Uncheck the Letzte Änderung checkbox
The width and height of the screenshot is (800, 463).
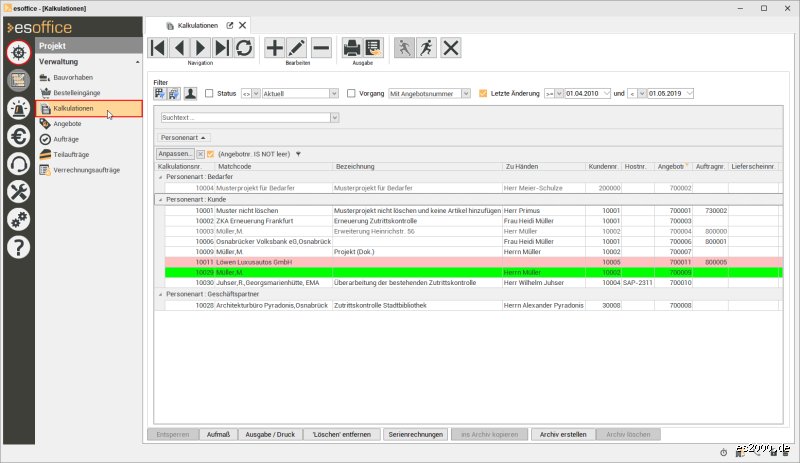pos(483,93)
